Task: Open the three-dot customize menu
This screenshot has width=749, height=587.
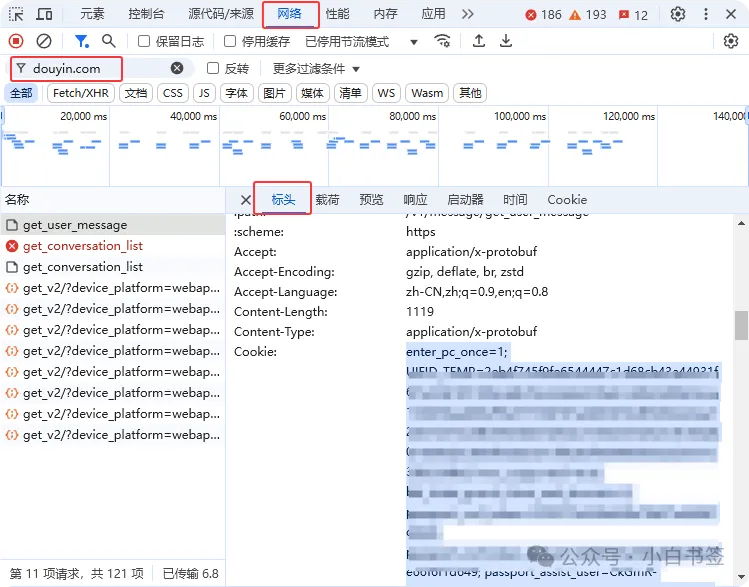Action: tap(706, 14)
